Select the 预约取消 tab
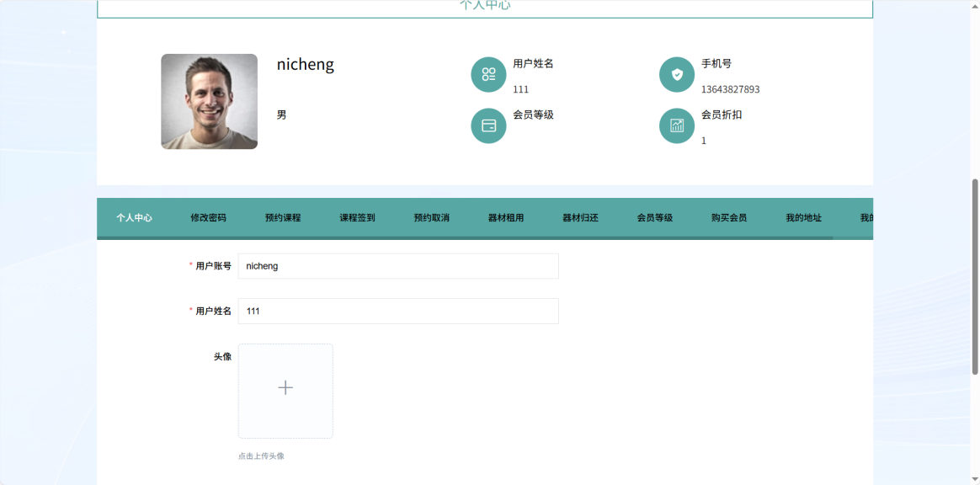980x485 pixels. (432, 218)
